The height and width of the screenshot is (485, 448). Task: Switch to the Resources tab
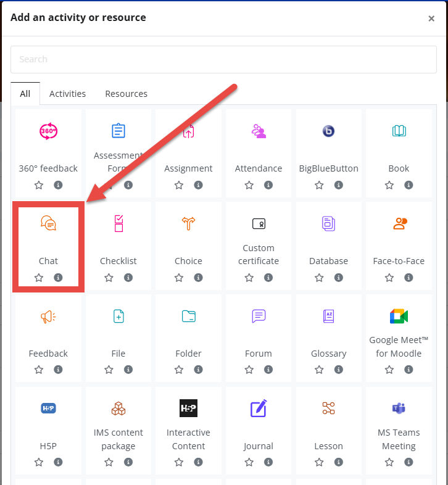point(127,94)
